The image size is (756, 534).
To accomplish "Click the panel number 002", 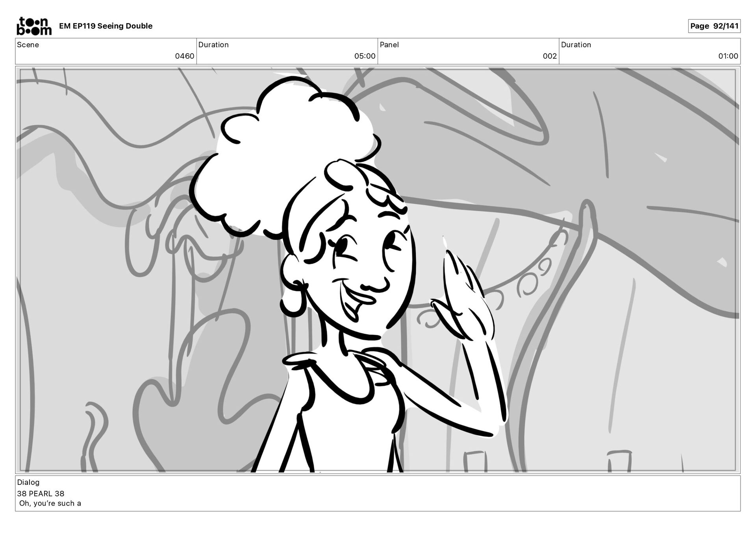I will (x=549, y=56).
